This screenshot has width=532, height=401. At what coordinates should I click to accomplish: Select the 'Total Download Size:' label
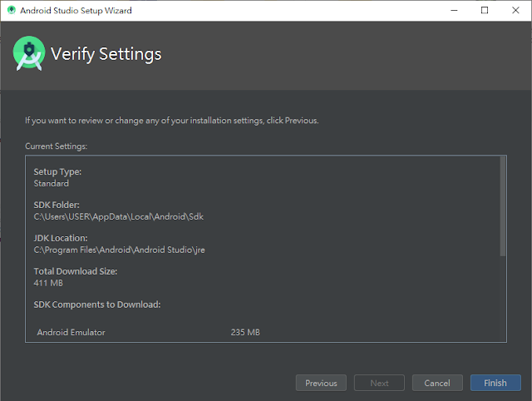click(76, 271)
